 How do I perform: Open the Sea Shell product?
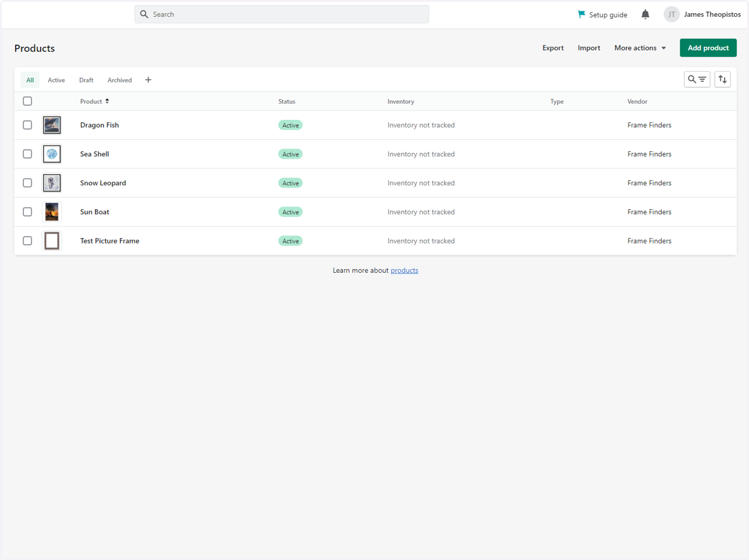[x=94, y=154]
